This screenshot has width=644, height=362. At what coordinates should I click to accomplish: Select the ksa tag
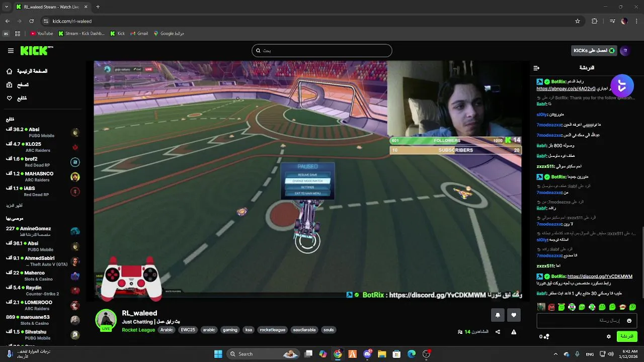coord(249,330)
